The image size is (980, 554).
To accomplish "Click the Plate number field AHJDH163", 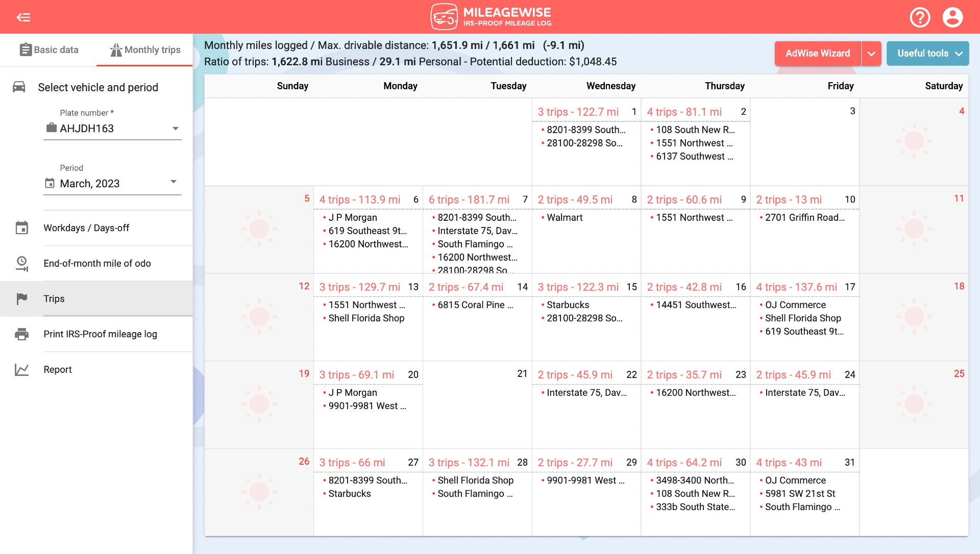I will point(112,129).
